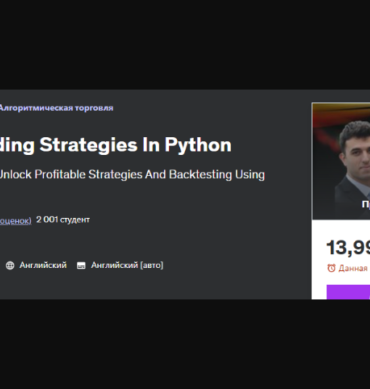Screen dimensions: 370x389
Task: Click the 2 001 студент count
Action: coord(63,220)
